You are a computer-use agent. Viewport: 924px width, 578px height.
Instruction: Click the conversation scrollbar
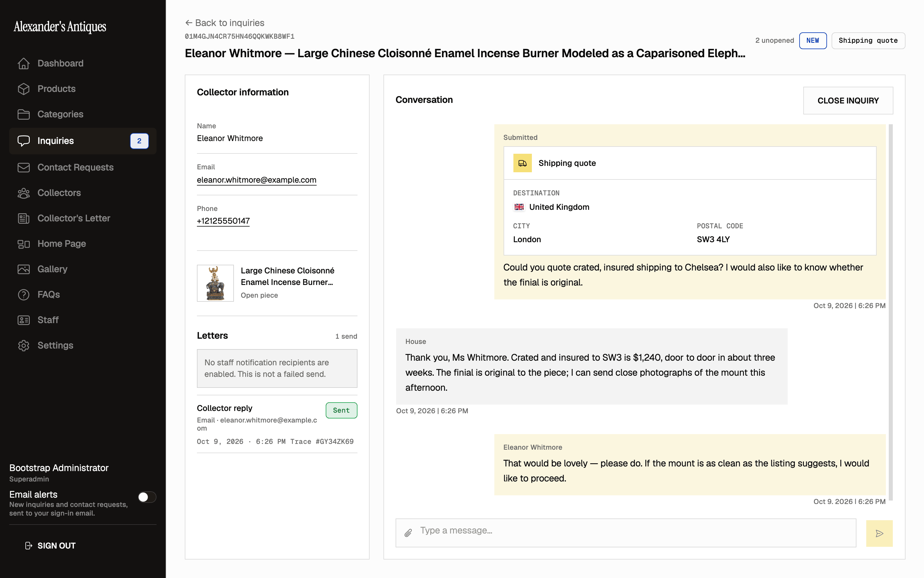pos(891,312)
